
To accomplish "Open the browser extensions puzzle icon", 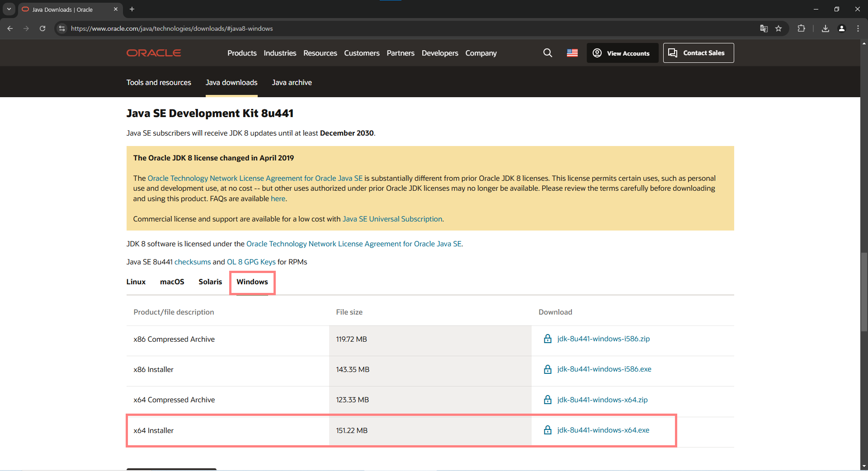I will coord(801,28).
